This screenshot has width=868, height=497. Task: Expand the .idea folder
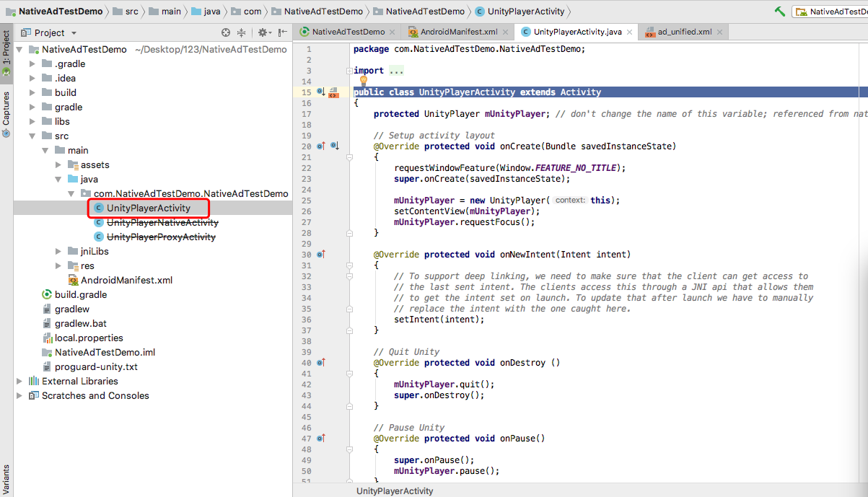(x=32, y=79)
